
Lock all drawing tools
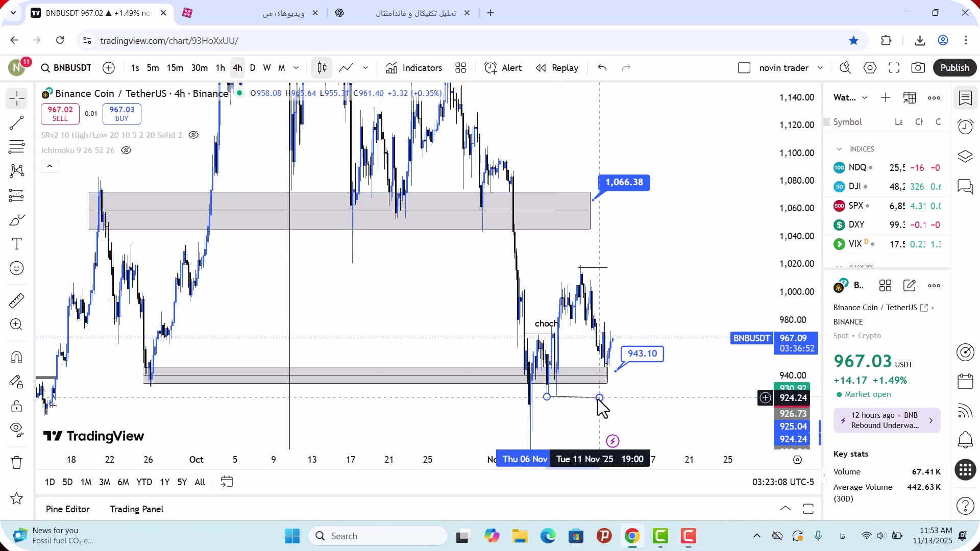[16, 406]
